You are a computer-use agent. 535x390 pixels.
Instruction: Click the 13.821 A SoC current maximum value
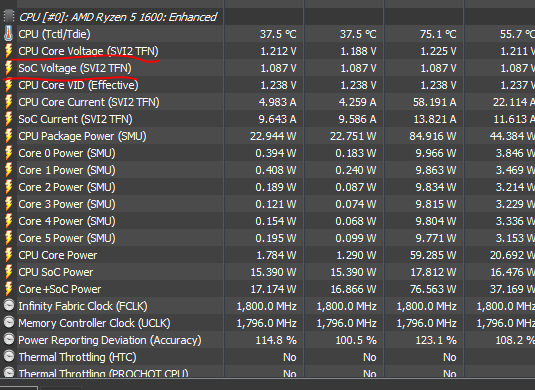coord(435,119)
